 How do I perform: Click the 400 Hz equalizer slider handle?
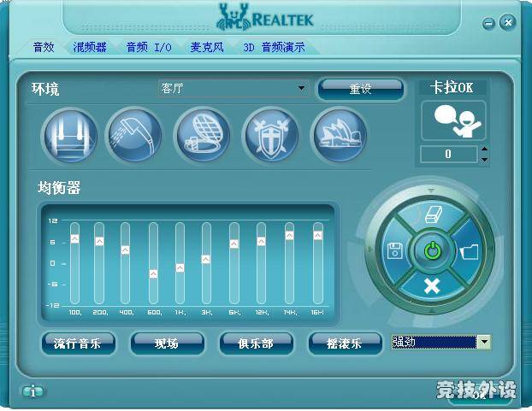126,250
